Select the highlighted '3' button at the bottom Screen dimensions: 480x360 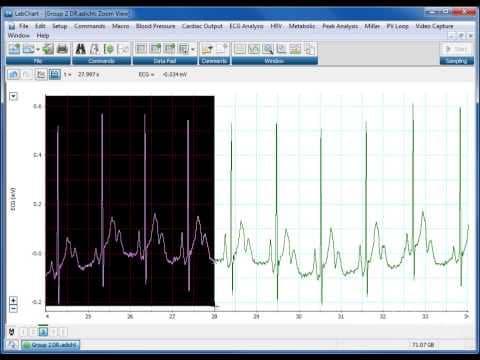click(43, 332)
